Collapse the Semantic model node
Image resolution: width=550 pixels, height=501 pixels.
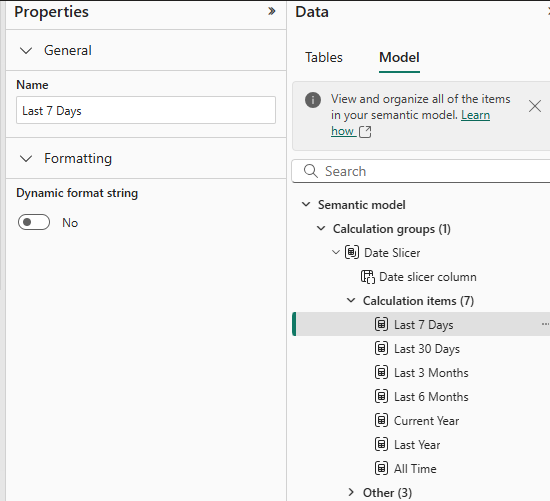click(306, 204)
